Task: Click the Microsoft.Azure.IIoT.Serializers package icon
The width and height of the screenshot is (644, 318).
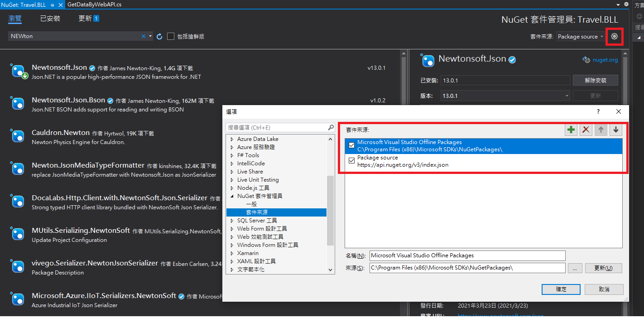Action: point(18,299)
